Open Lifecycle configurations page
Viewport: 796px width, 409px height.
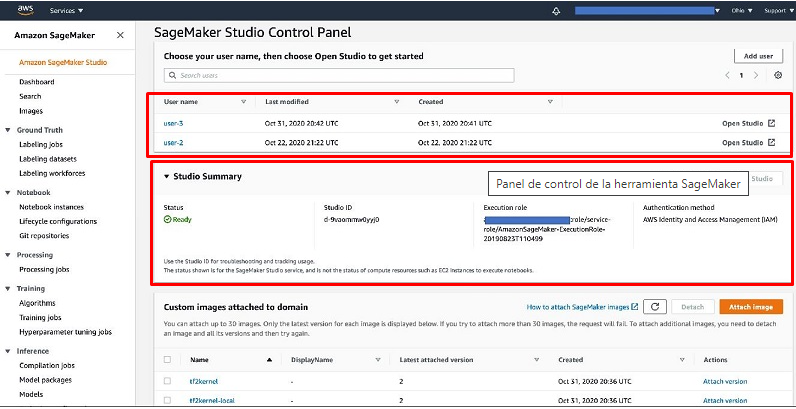tap(58, 222)
